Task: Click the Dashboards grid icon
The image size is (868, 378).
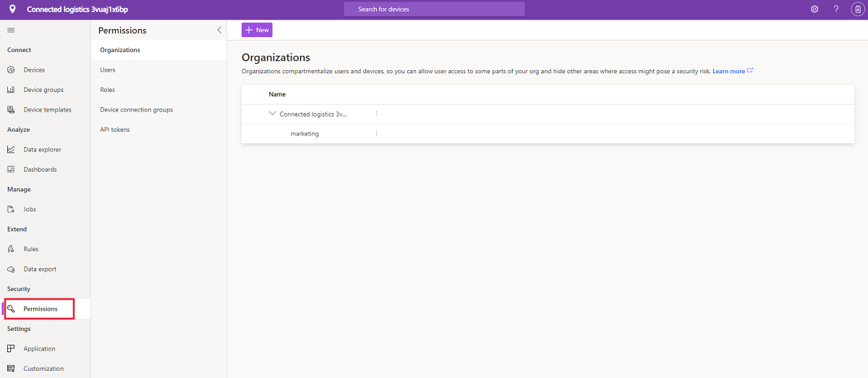Action: 11,169
